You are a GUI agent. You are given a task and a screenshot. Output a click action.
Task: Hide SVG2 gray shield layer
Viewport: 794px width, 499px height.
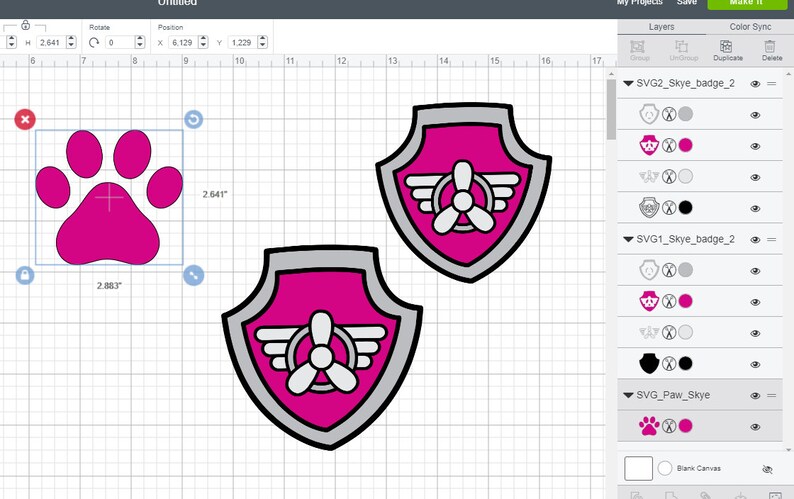coord(755,115)
